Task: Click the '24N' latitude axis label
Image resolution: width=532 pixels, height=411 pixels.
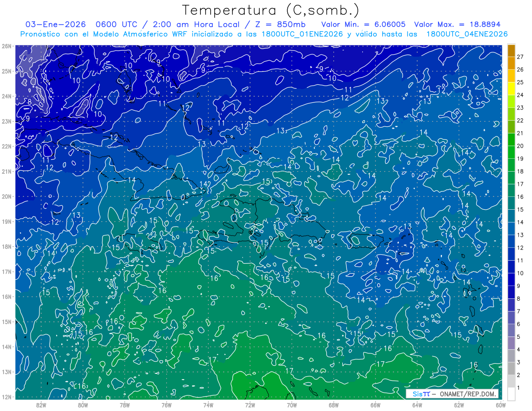Action: pyautogui.click(x=6, y=96)
